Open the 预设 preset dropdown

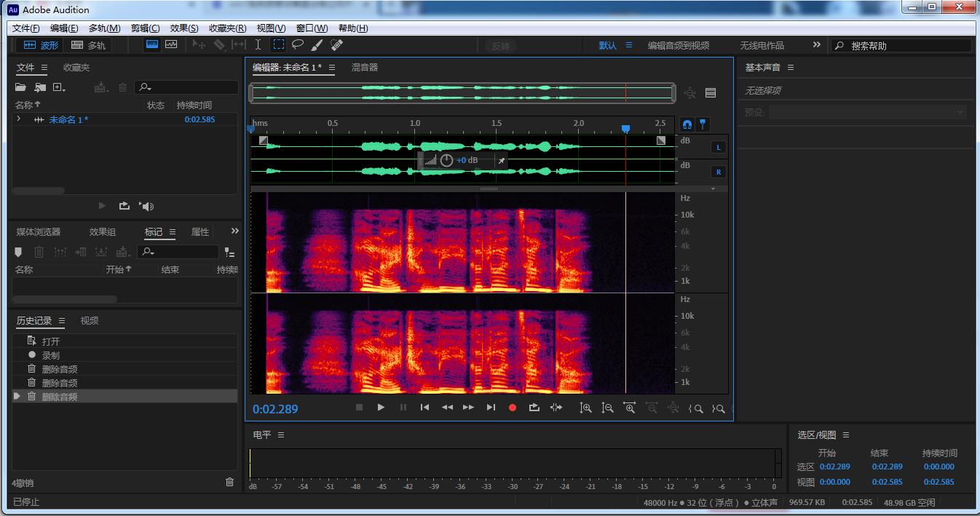[866, 112]
